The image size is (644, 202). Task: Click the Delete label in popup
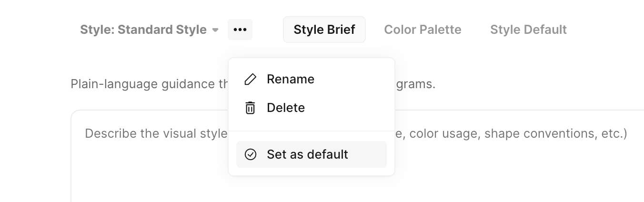[286, 108]
